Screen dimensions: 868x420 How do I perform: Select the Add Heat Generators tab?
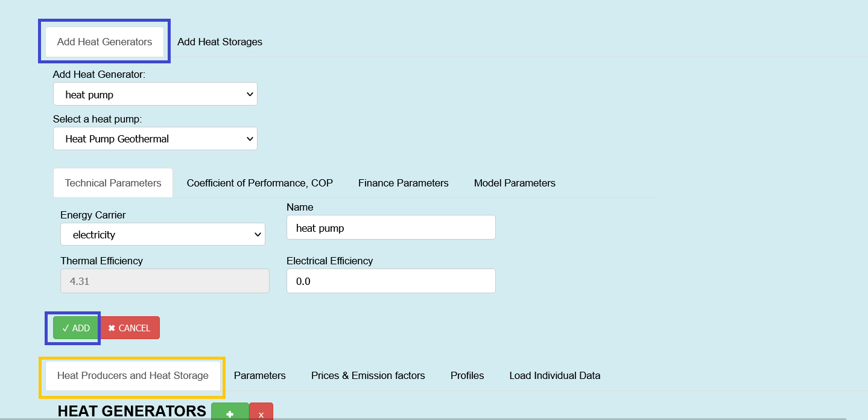point(104,42)
